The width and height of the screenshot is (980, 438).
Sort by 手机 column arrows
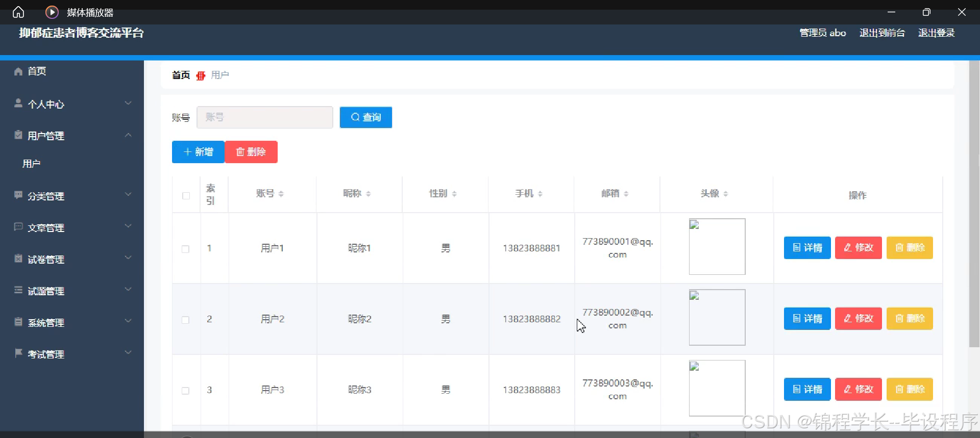(540, 194)
